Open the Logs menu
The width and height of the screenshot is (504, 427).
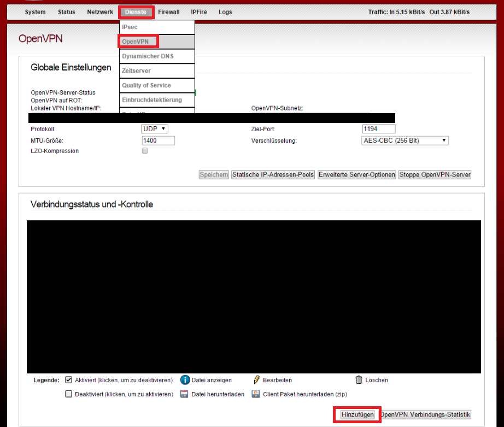225,12
